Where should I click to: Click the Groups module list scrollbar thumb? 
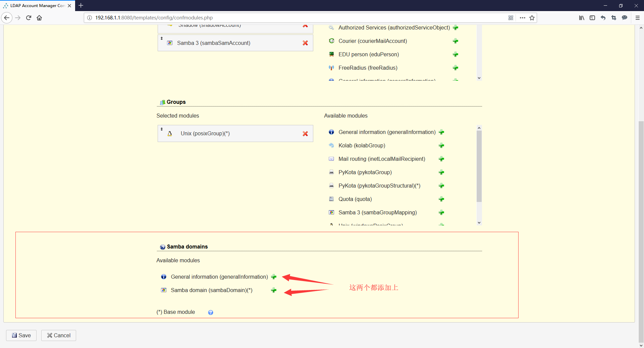click(x=479, y=166)
